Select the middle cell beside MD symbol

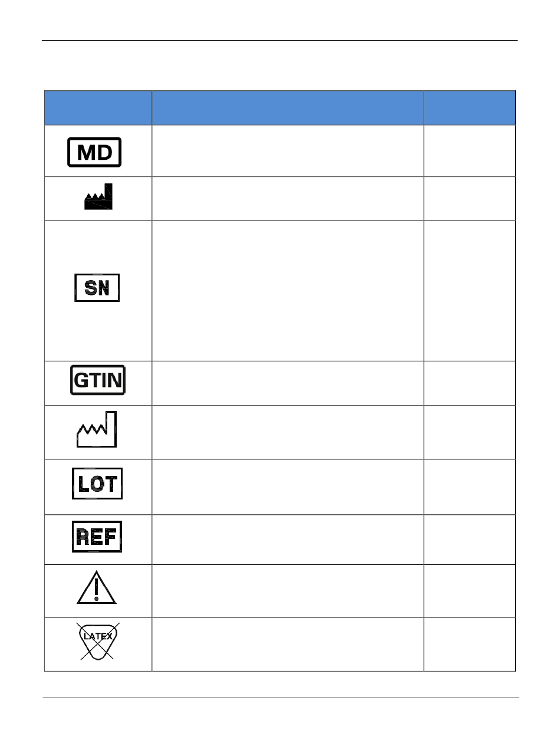click(x=288, y=150)
